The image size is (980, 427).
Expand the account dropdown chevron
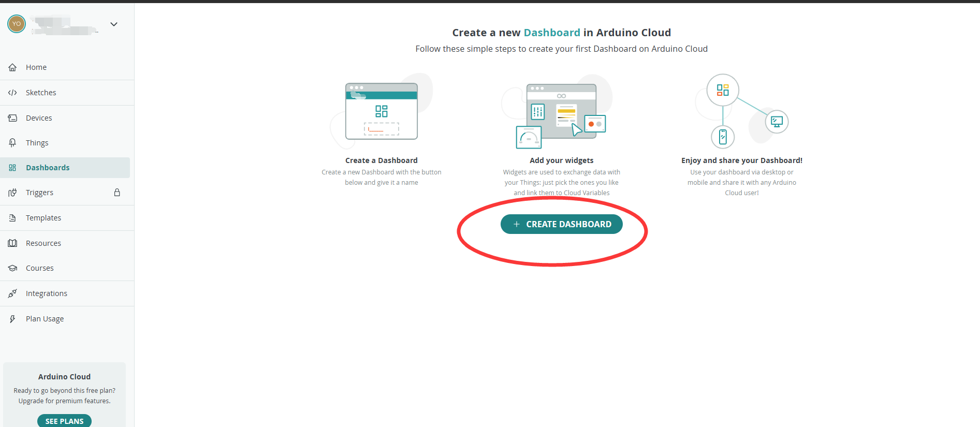114,24
